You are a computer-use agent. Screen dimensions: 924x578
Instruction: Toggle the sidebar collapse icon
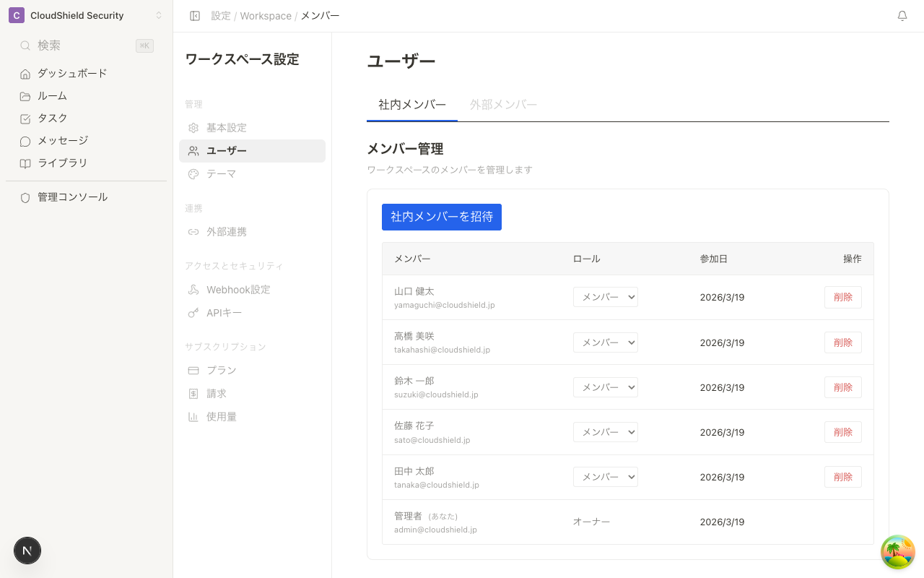(195, 16)
